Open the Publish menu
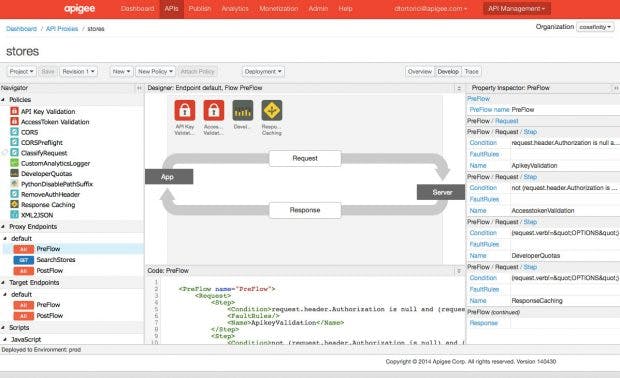The image size is (620, 378). [200, 9]
